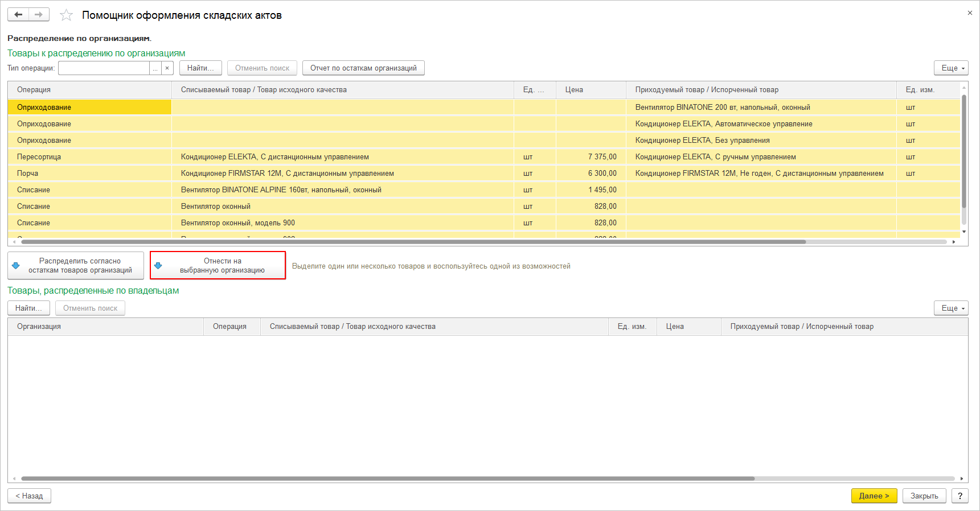Click the top Отменить поиск button
The width and height of the screenshot is (980, 511).
[x=262, y=68]
